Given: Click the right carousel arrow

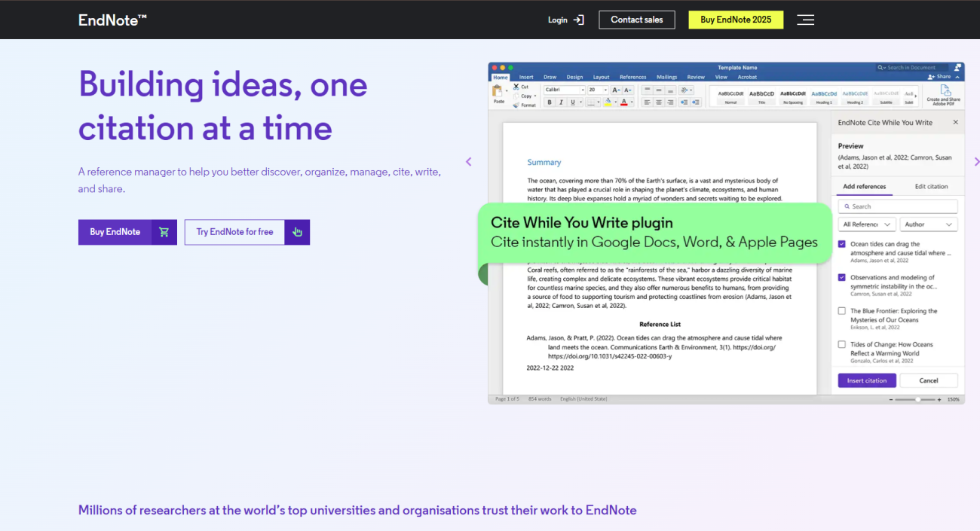Looking at the screenshot, I should 976,161.
